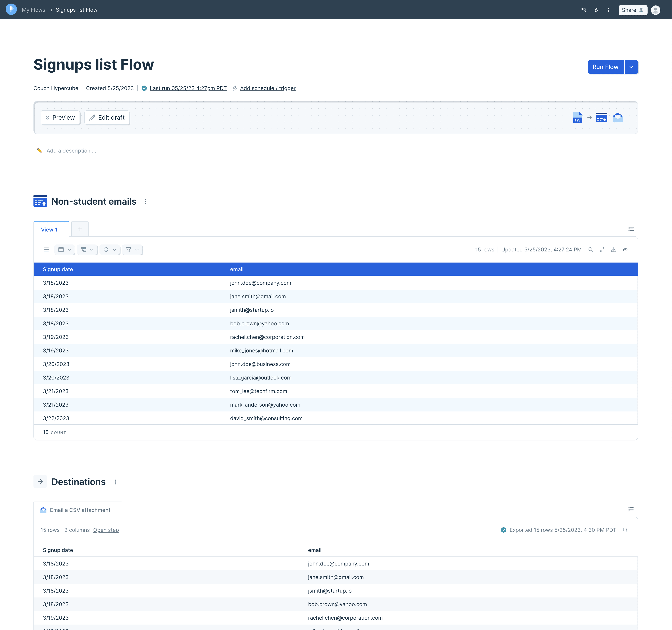Add a new view with plus tab
The height and width of the screenshot is (630, 672).
[80, 229]
